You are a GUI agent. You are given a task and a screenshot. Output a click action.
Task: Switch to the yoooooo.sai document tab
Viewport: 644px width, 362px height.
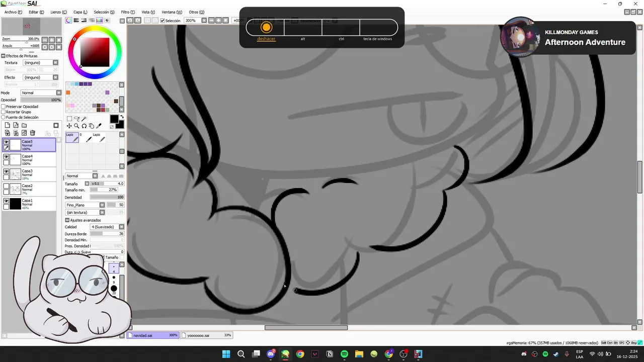207,335
